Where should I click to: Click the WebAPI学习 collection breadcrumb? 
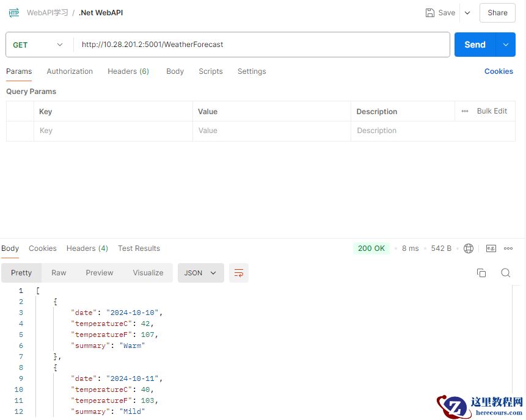47,13
